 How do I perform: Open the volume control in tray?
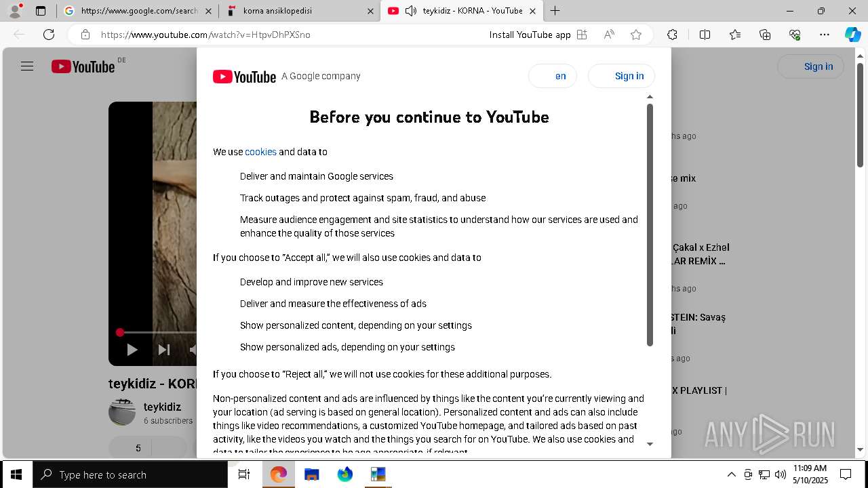[781, 474]
